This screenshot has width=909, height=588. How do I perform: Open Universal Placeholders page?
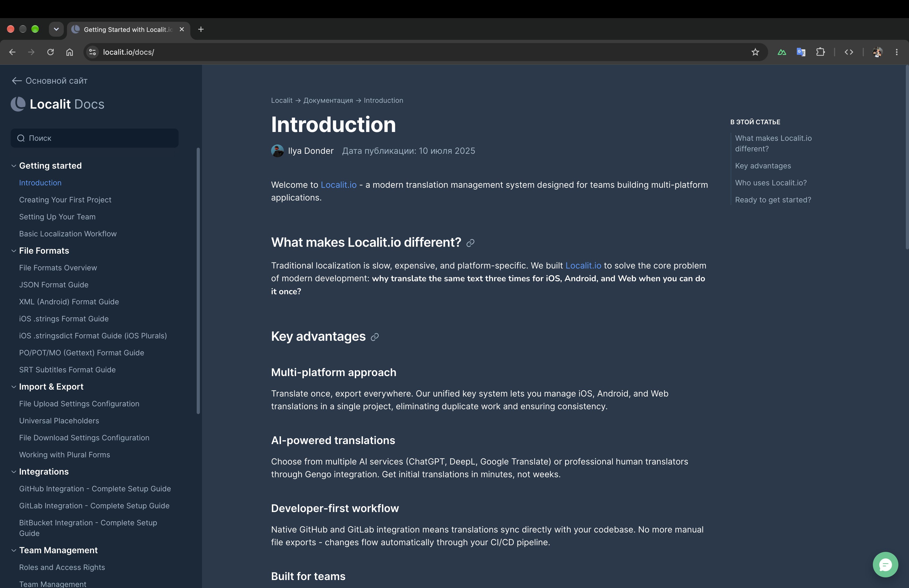[59, 421]
